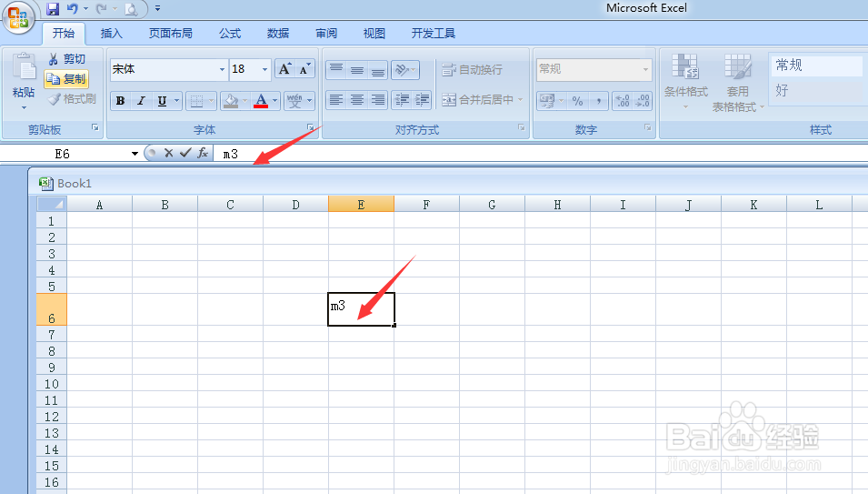868x494 pixels.
Task: Click 合并后居中 merge and center
Action: pos(477,100)
